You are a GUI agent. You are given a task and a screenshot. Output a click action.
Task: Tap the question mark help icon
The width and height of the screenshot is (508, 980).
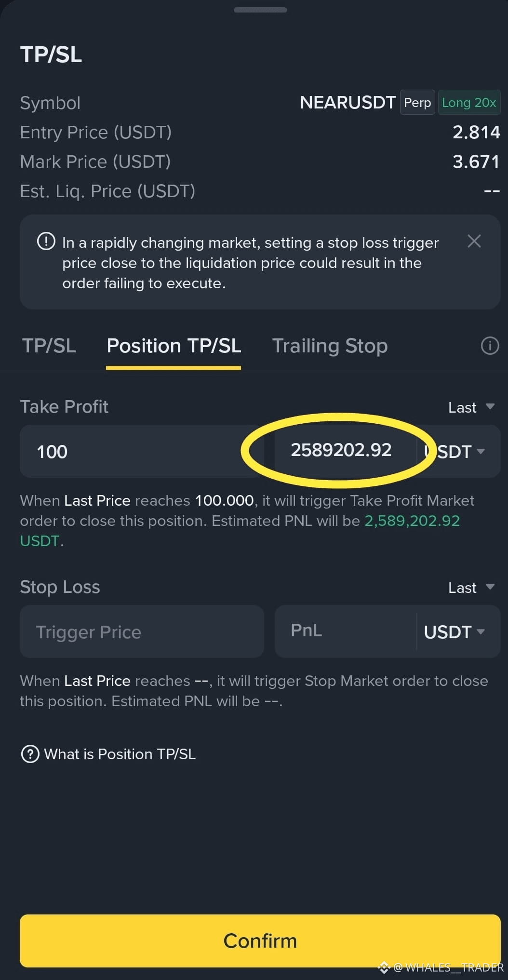coord(30,754)
